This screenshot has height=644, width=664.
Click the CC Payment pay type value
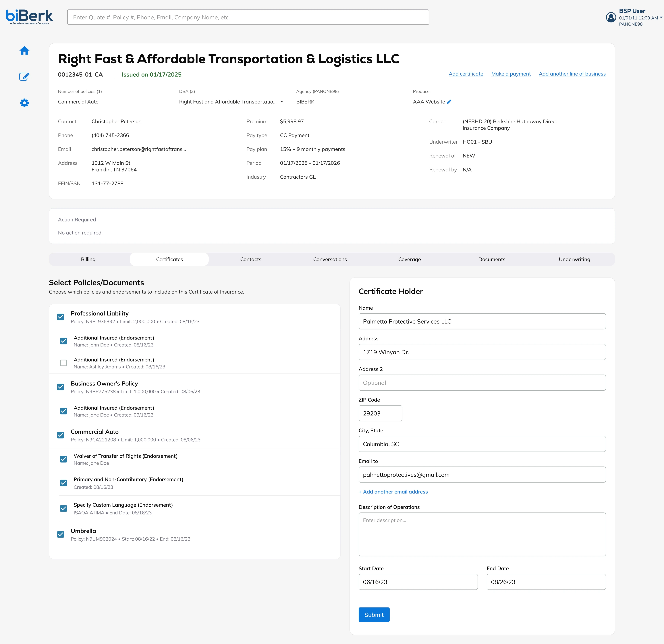(x=295, y=135)
